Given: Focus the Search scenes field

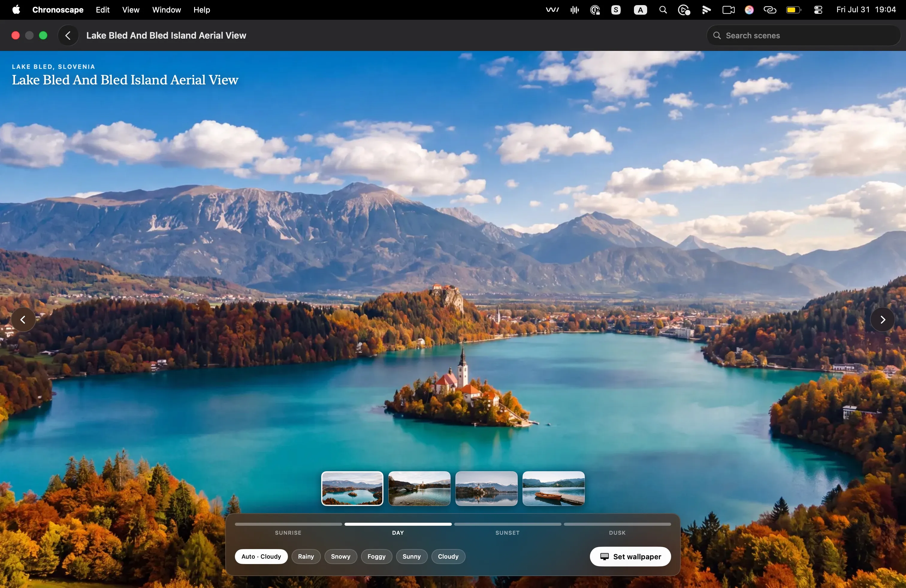Looking at the screenshot, I should coord(803,35).
